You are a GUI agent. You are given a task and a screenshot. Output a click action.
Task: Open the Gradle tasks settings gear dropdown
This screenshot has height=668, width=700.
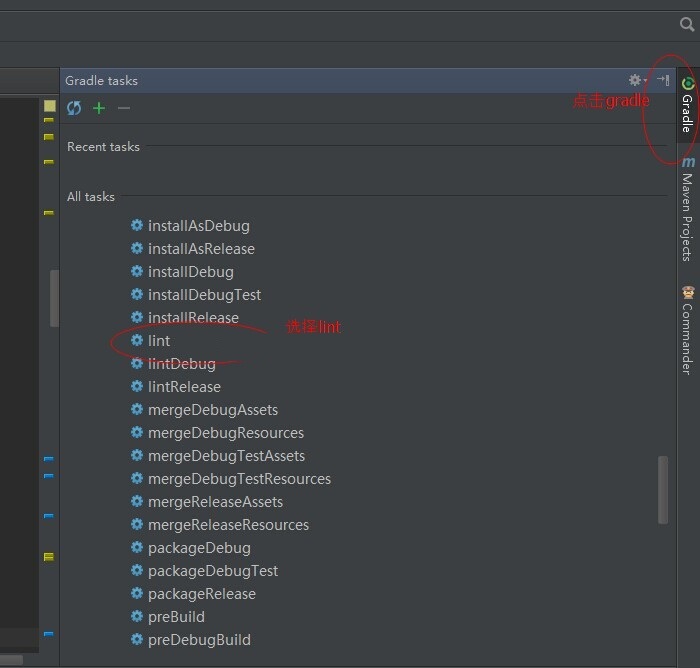coord(638,80)
